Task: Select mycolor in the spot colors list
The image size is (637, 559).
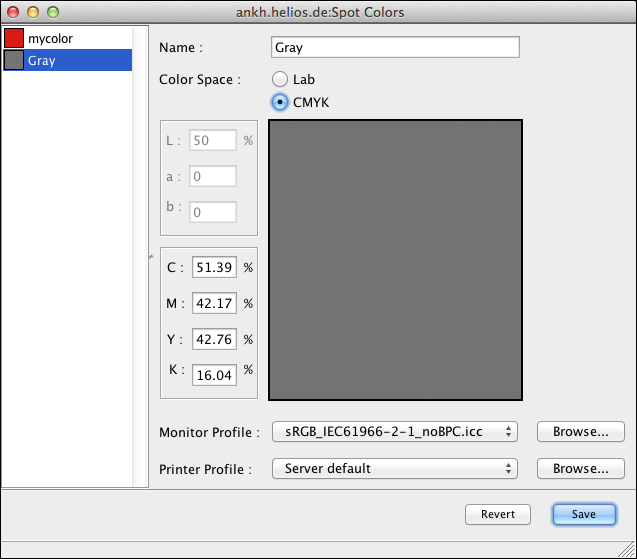Action: [68, 38]
